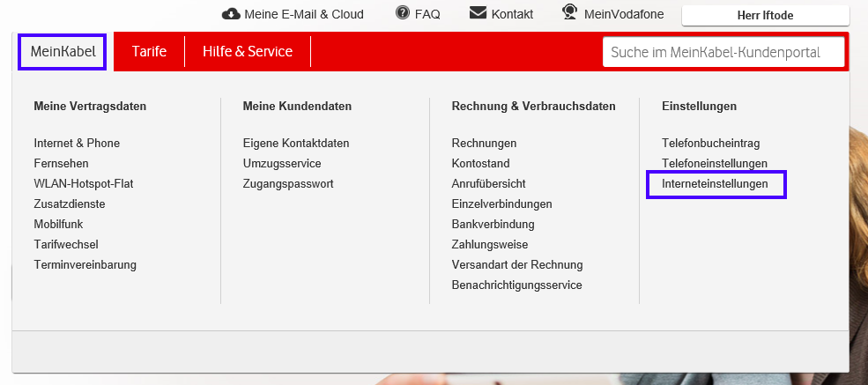This screenshot has height=385, width=868.
Task: Open Telefonbucheintrag settings
Action: 711,144
